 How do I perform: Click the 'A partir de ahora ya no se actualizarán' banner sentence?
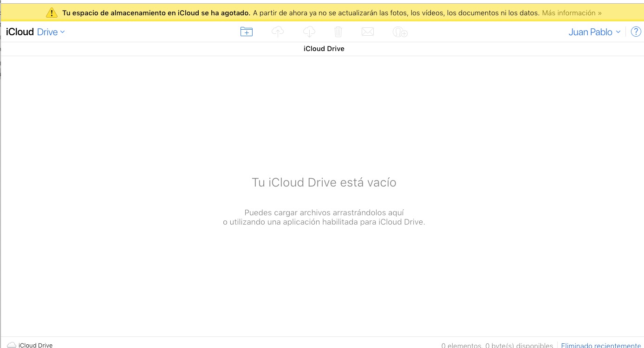tap(397, 13)
